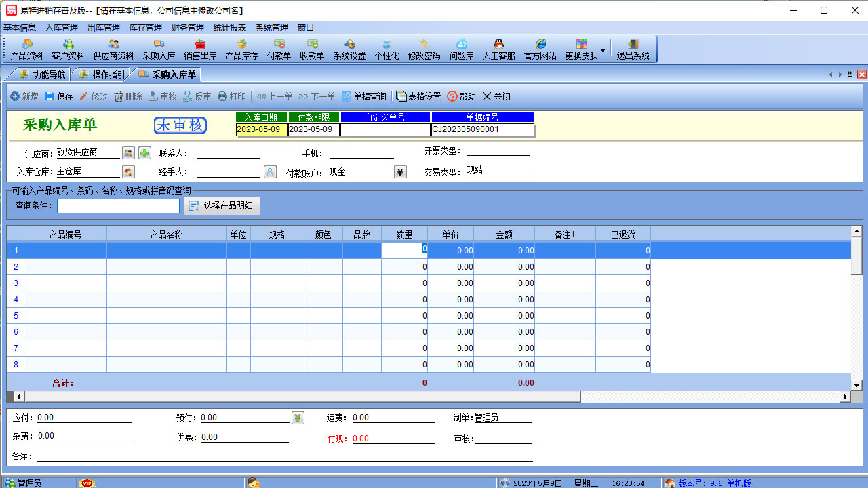Screen dimensions: 868x488
Task: Open the 库存管理 menu
Action: pyautogui.click(x=145, y=28)
